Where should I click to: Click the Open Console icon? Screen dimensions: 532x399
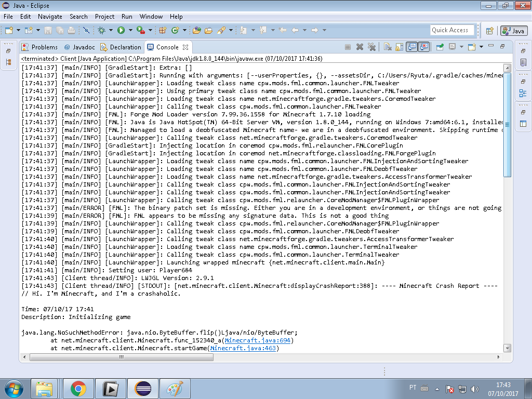pyautogui.click(x=472, y=47)
